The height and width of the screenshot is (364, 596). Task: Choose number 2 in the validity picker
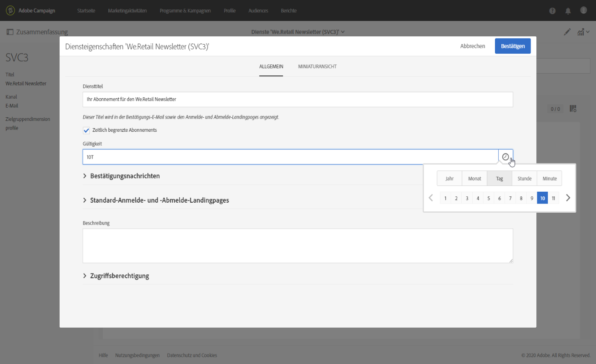456,198
